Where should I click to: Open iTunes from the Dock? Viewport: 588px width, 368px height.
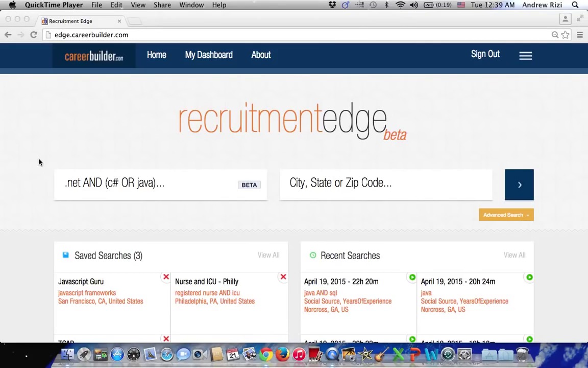(299, 353)
